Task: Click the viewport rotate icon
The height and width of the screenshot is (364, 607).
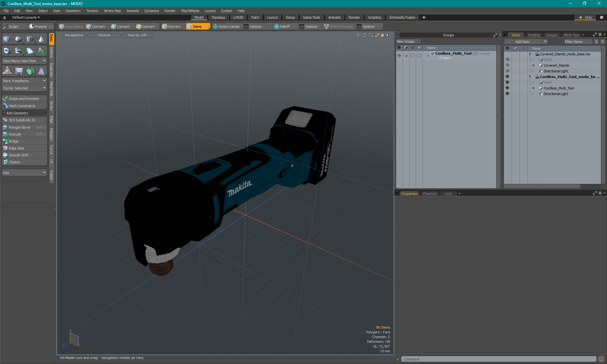Action: [365, 35]
